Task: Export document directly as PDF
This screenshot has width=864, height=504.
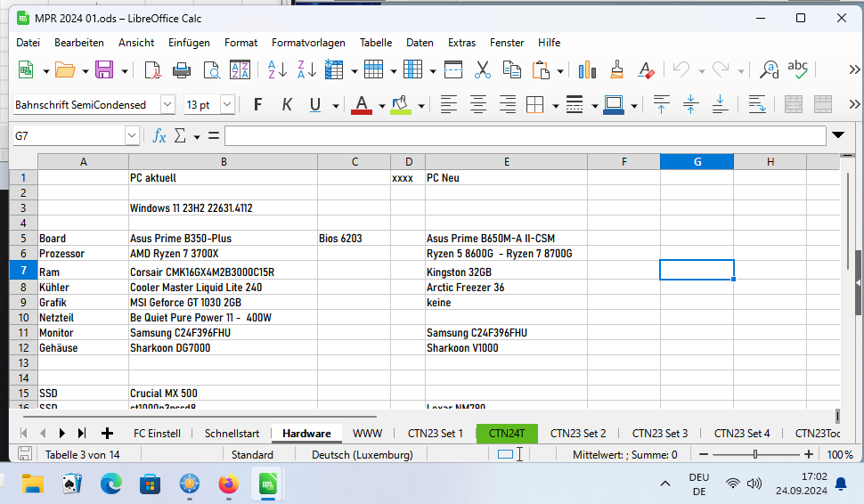Action: tap(152, 70)
